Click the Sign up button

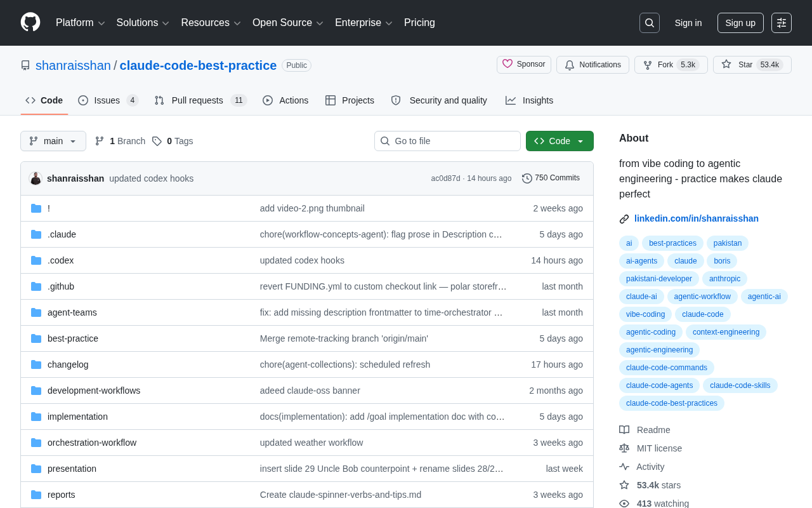coord(740,23)
